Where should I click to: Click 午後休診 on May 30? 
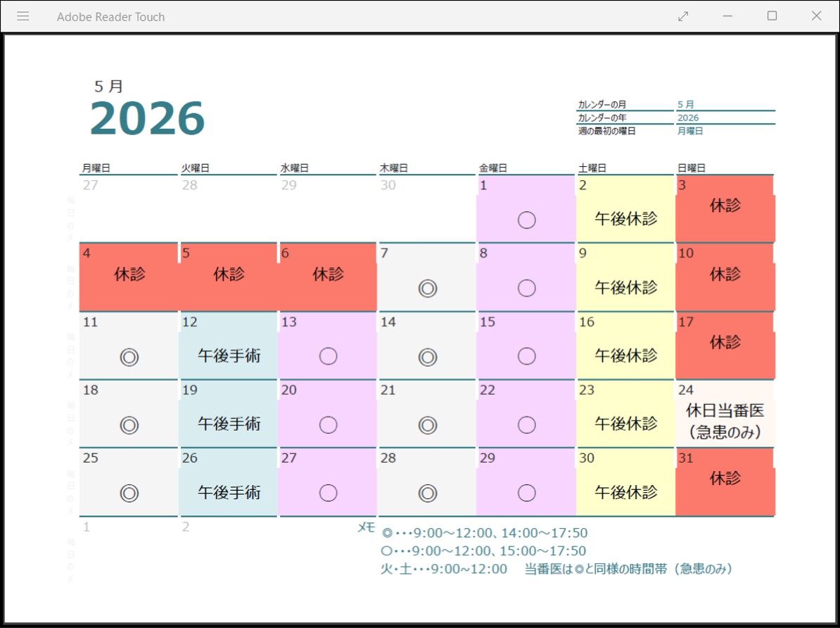[x=625, y=492]
